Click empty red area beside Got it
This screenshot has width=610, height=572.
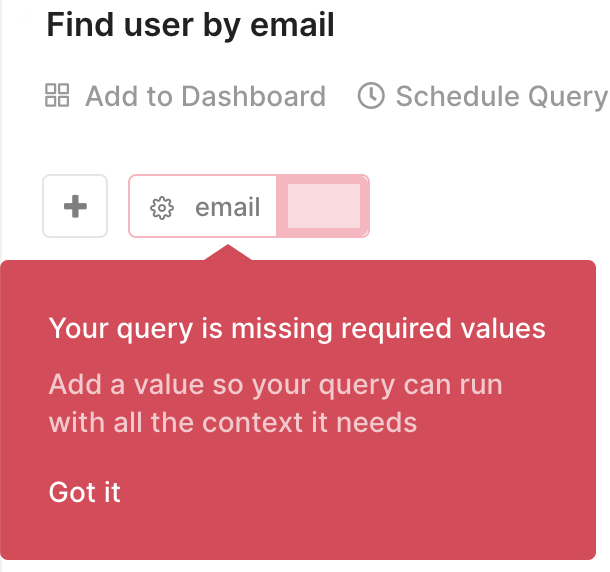[350, 492]
